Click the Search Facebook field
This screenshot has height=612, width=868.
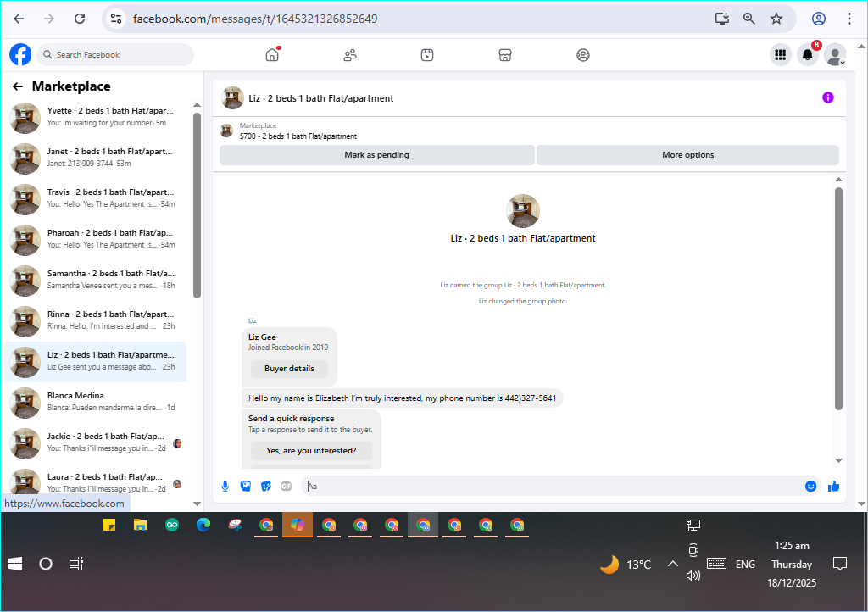coord(116,55)
